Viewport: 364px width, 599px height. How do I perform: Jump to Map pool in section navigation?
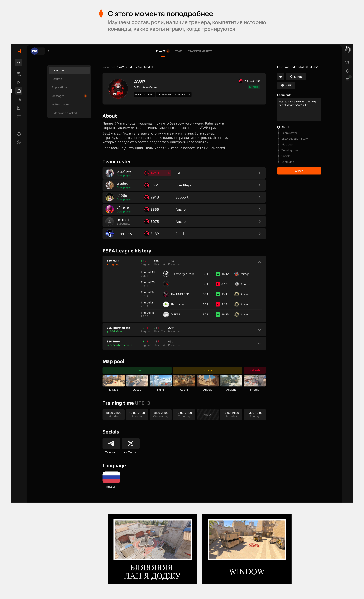coord(287,144)
